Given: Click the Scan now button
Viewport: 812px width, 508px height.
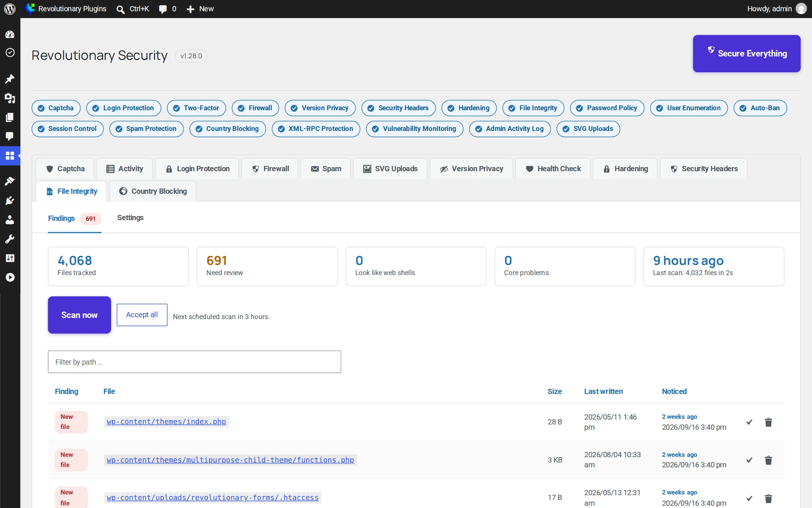Looking at the screenshot, I should [79, 315].
